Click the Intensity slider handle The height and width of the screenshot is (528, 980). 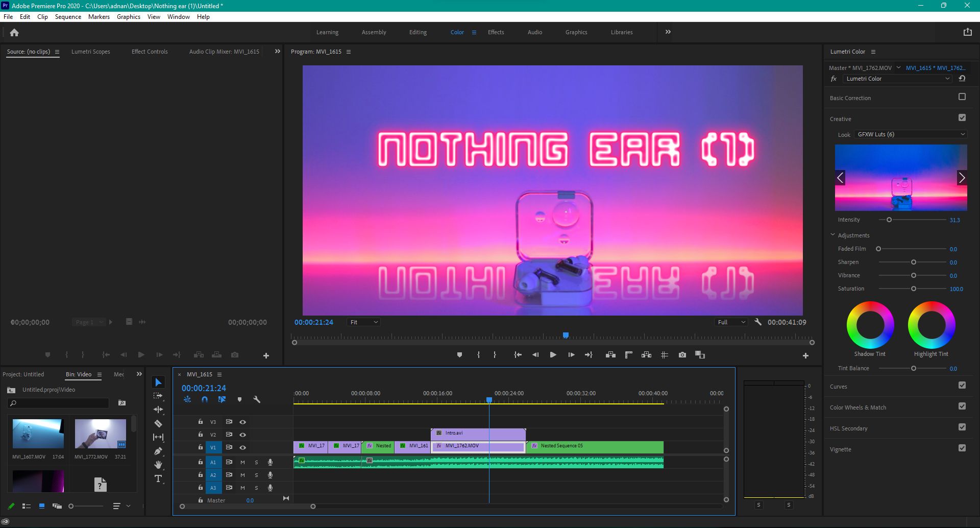point(889,220)
